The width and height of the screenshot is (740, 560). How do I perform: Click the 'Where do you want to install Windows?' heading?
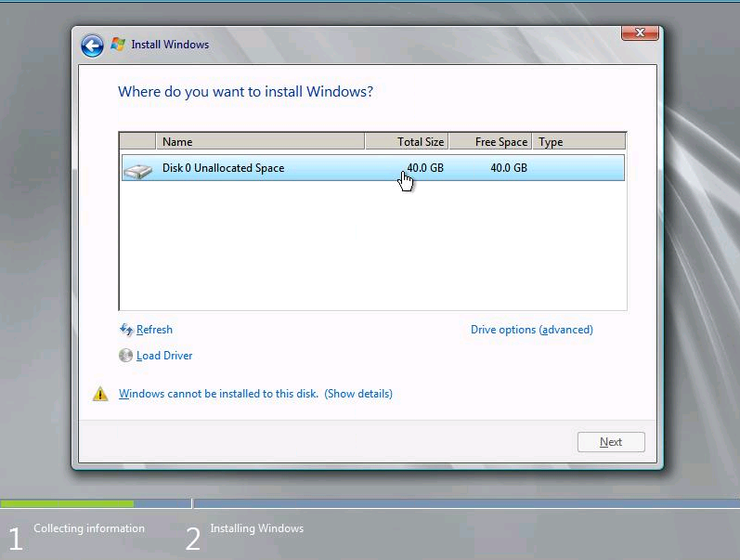click(245, 92)
